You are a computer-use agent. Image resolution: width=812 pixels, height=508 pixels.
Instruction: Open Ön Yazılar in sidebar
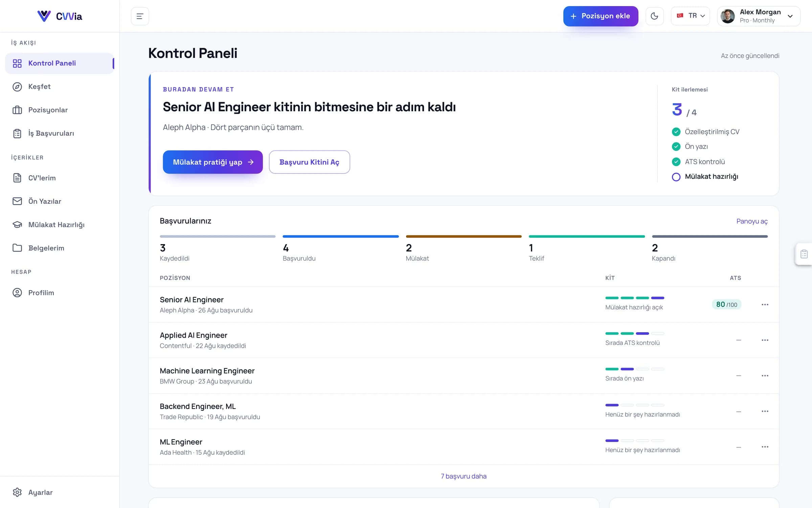pyautogui.click(x=60, y=201)
